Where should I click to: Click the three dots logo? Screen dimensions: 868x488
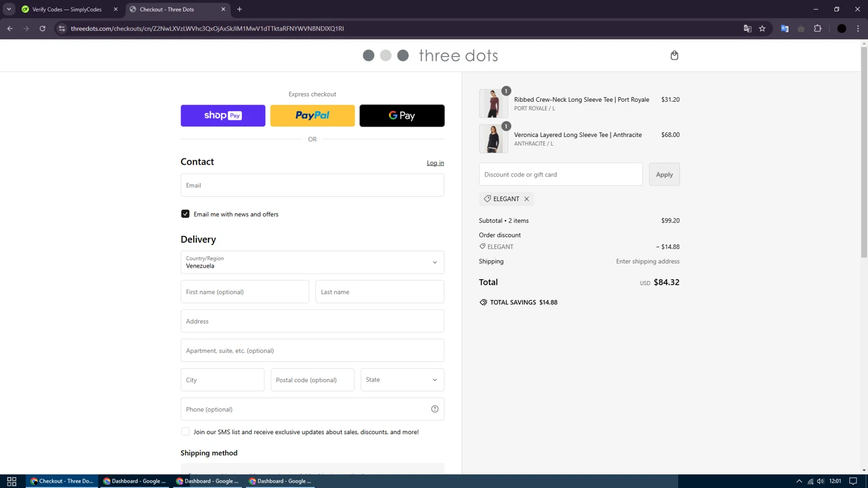coord(430,56)
